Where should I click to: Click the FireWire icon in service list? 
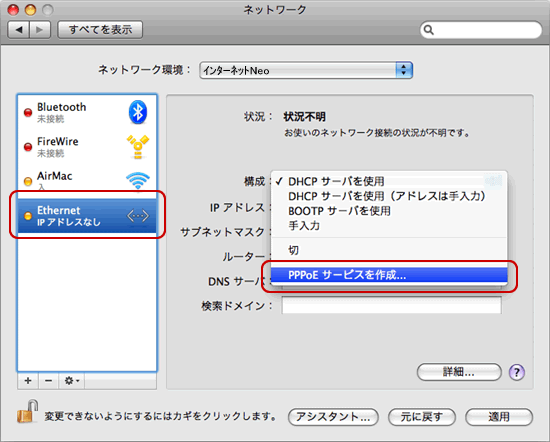(138, 147)
